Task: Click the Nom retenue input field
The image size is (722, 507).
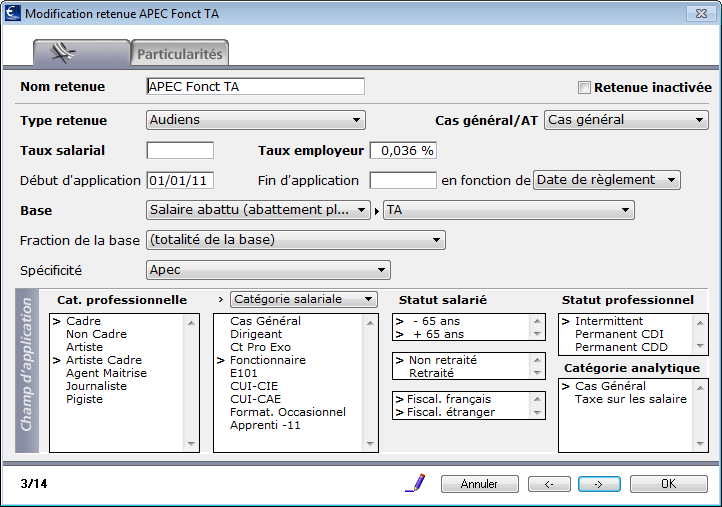Action: 256,87
